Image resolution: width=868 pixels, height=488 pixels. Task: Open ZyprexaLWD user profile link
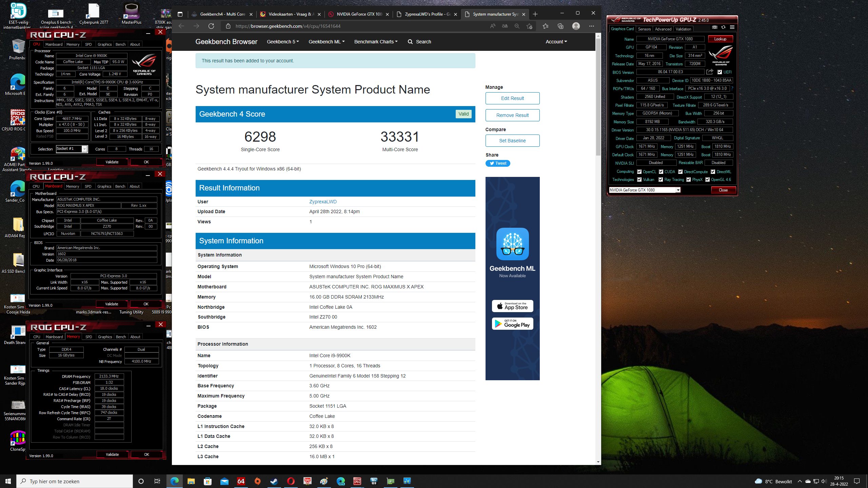pyautogui.click(x=323, y=202)
